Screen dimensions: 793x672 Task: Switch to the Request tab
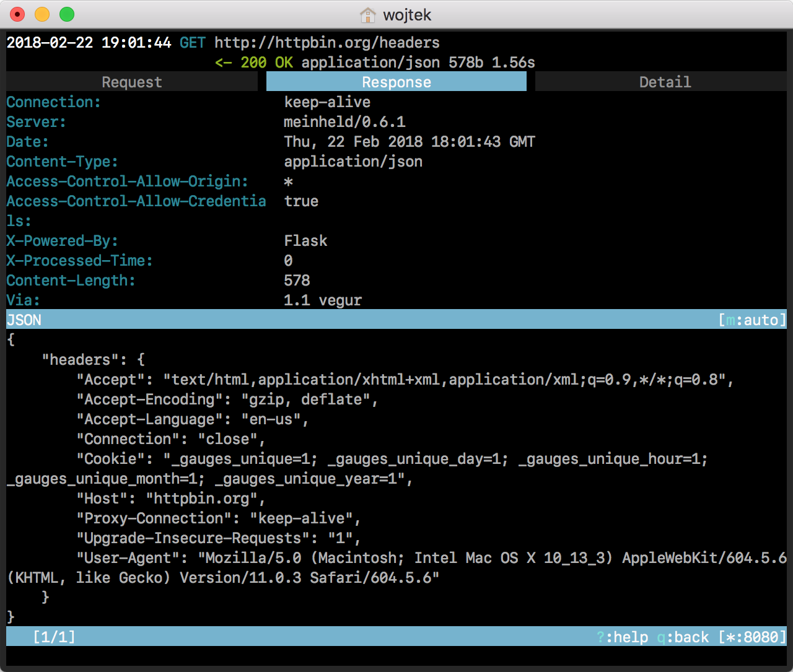[131, 82]
